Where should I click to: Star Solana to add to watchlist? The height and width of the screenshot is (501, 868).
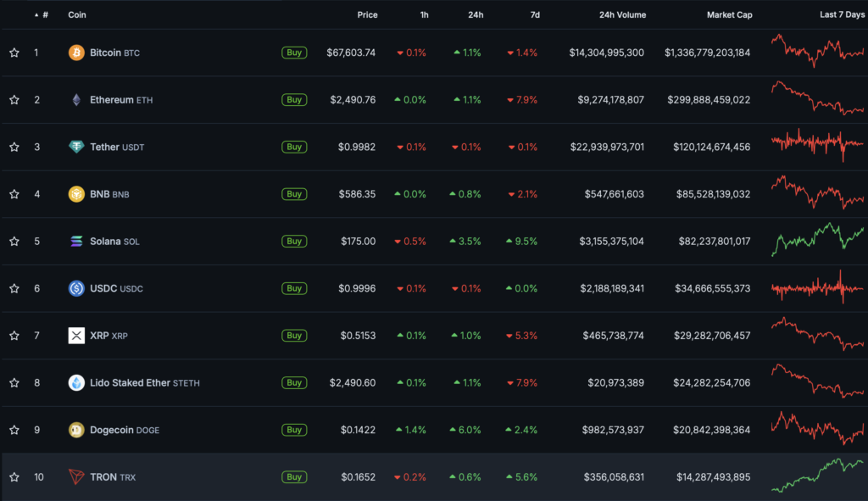pos(14,242)
